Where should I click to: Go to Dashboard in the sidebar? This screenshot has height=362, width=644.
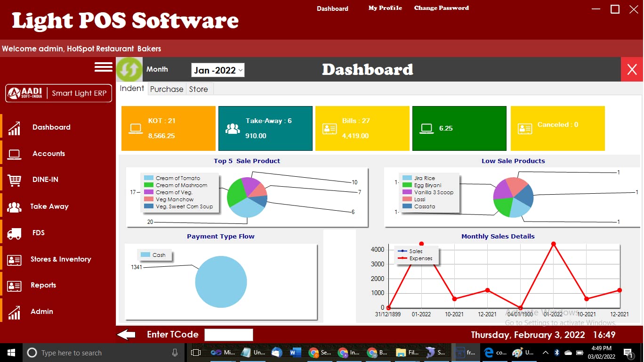pyautogui.click(x=51, y=127)
